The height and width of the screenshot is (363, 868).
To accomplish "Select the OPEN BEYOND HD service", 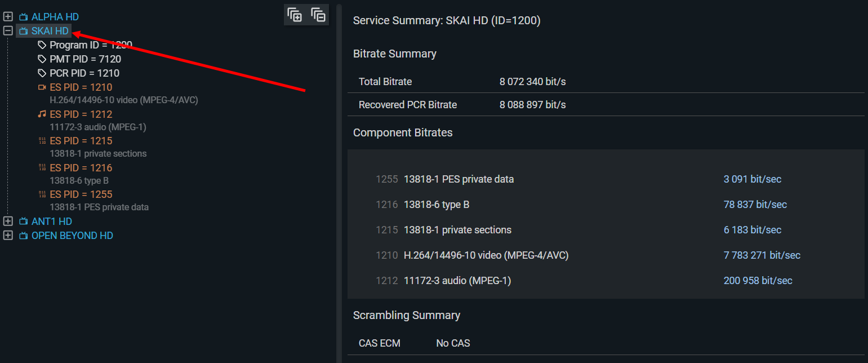I will coord(72,236).
